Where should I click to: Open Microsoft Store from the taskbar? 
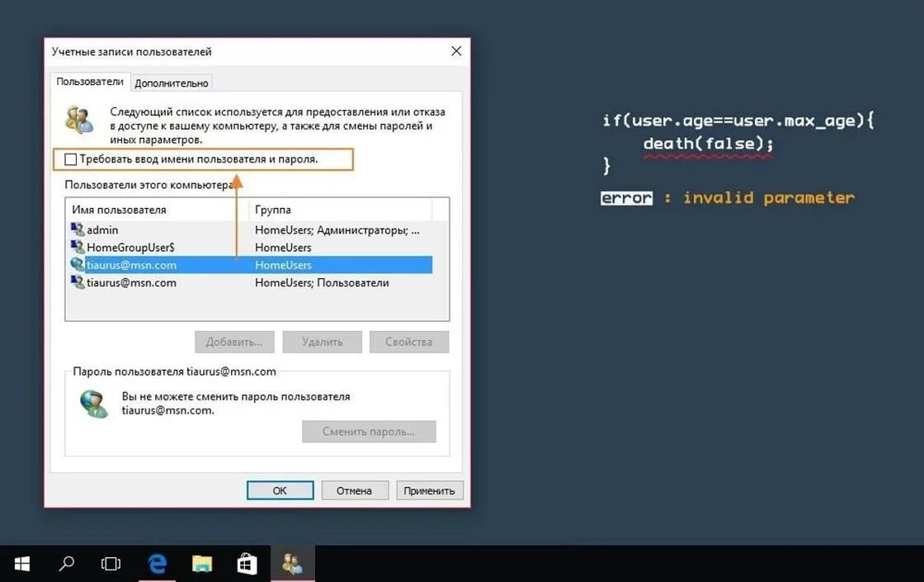coord(247,564)
